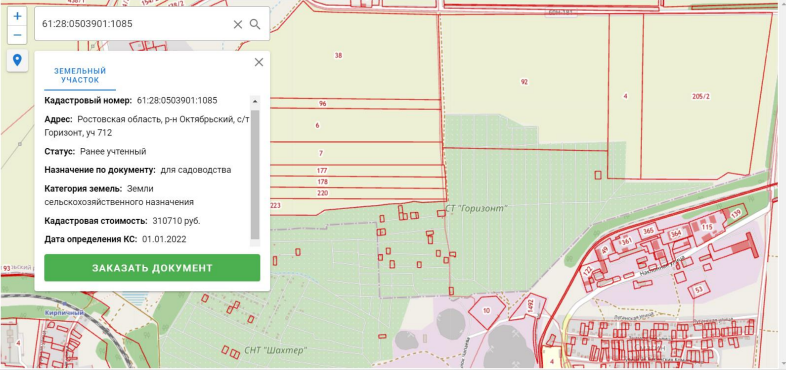Click the cadastral number search input field
Screen dimensions: 786x370
click(133, 24)
